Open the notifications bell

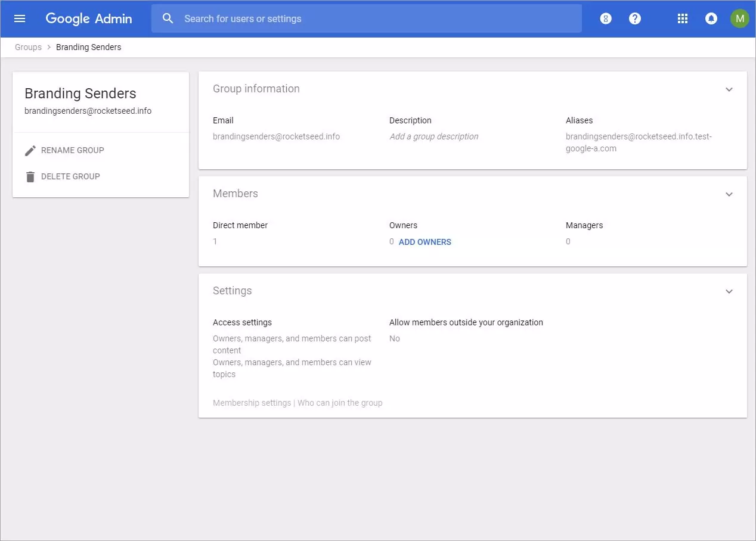tap(711, 18)
